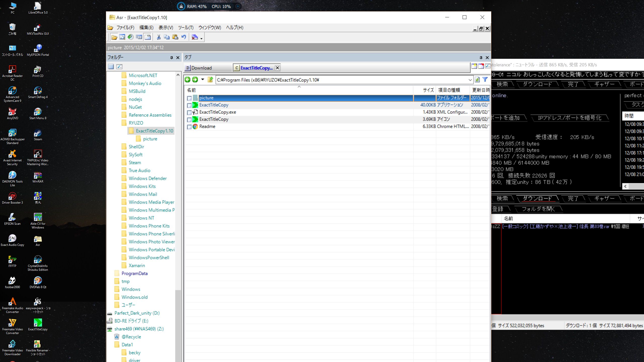Expand the ProgramData folder in tree

(111, 273)
